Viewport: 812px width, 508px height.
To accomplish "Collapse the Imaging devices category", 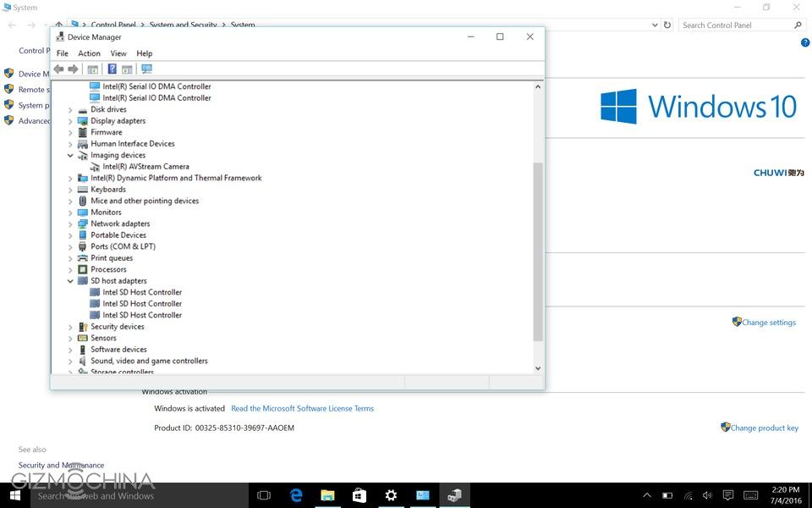I will (70, 156).
